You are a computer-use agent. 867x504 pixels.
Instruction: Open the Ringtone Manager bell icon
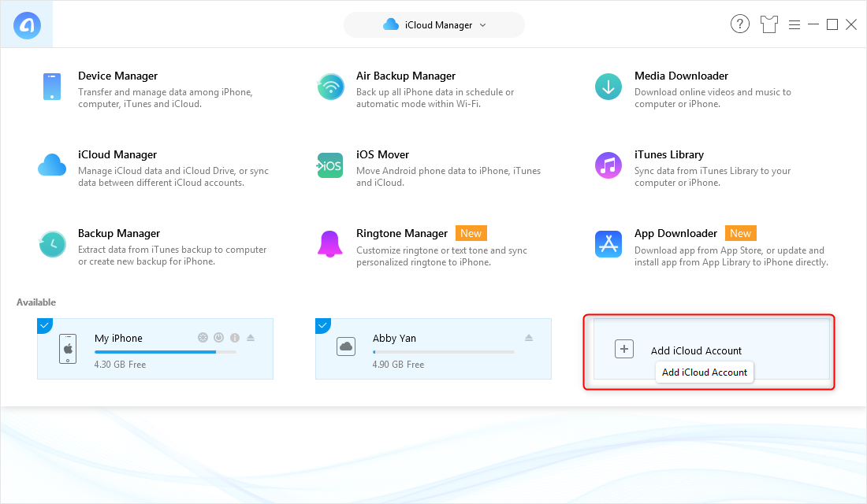pyautogui.click(x=330, y=244)
